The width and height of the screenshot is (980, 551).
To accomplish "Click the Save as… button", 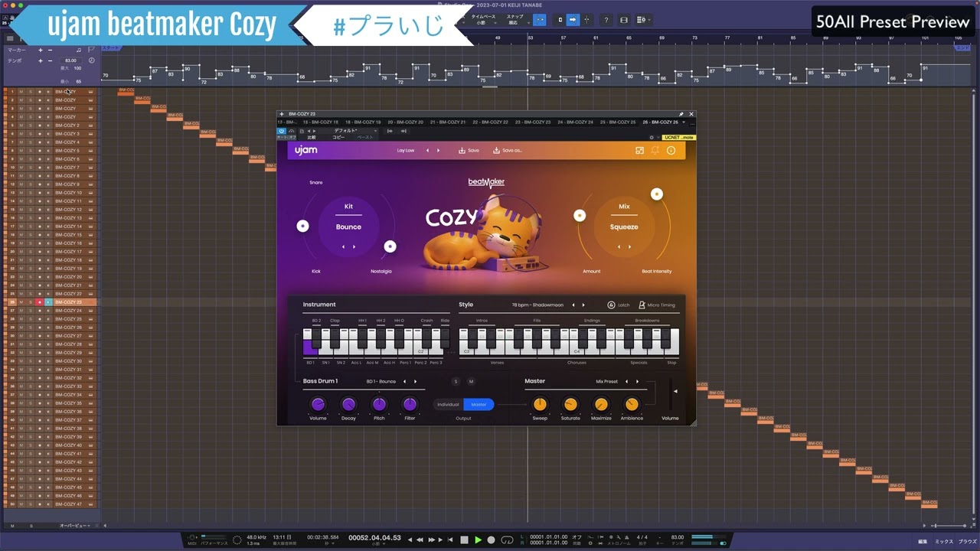I will (508, 151).
